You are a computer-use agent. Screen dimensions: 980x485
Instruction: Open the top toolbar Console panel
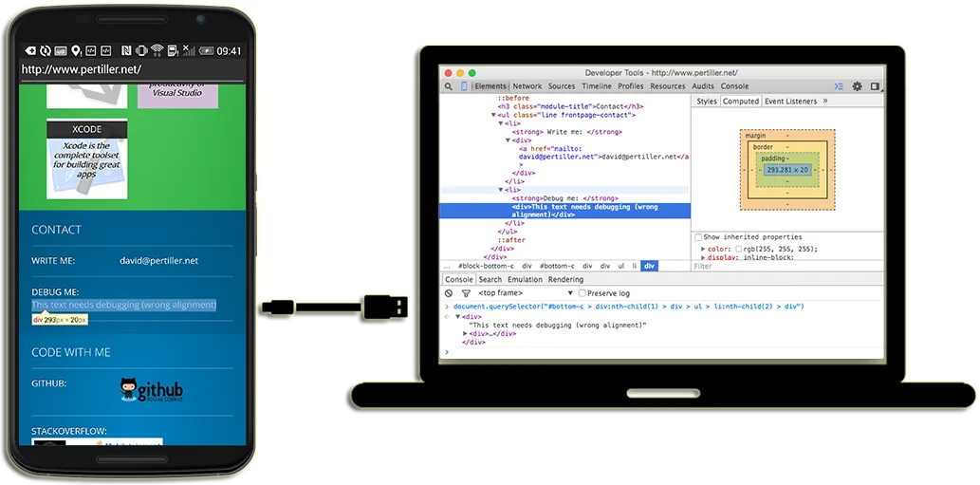coord(734,86)
